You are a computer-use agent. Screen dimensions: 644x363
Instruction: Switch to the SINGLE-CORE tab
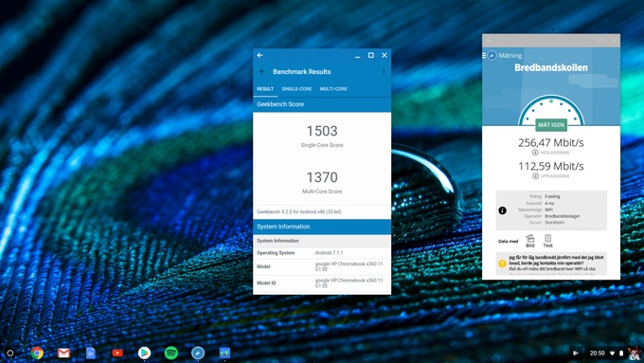(296, 89)
